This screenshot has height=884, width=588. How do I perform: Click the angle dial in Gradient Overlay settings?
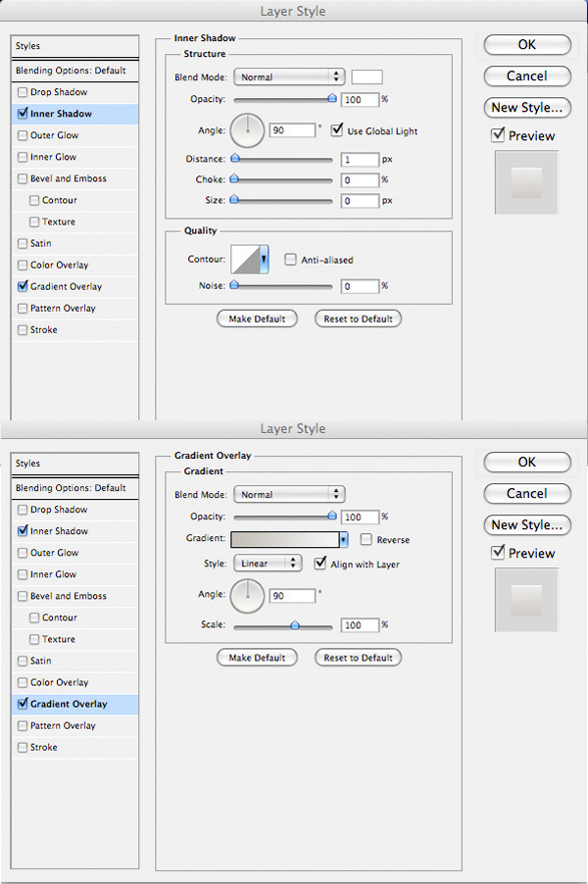tap(248, 596)
